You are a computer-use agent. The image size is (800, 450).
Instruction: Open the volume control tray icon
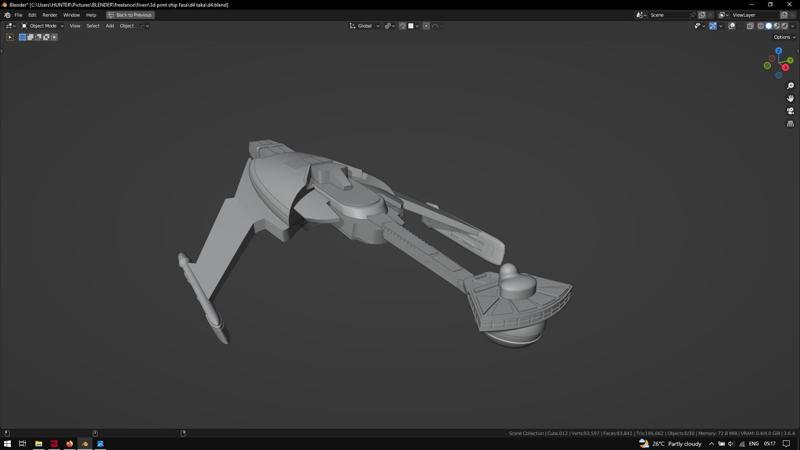(x=731, y=444)
